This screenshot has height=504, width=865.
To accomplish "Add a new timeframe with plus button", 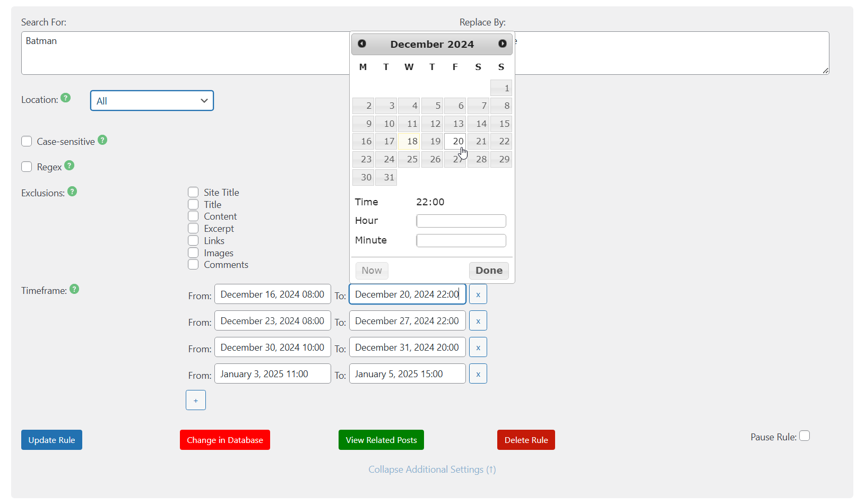I will click(196, 401).
